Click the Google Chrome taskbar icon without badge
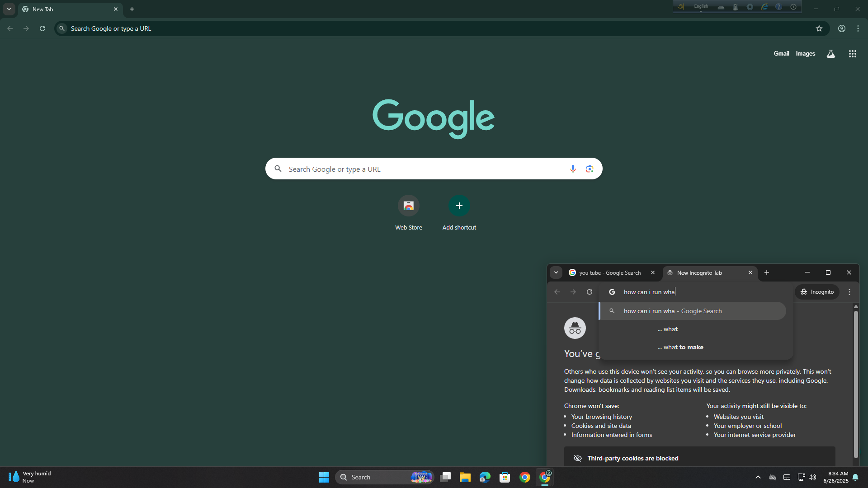868x488 pixels. (525, 477)
